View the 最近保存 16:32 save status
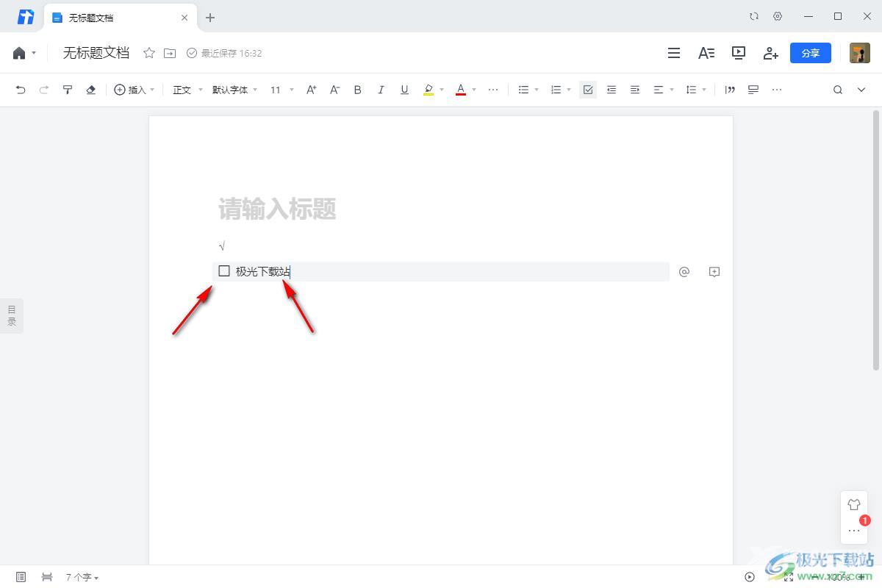Image resolution: width=882 pixels, height=588 pixels. (x=224, y=53)
